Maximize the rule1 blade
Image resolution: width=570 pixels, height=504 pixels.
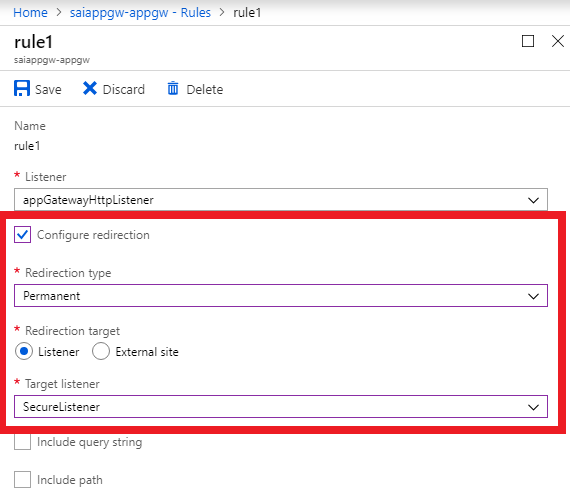[x=528, y=41]
